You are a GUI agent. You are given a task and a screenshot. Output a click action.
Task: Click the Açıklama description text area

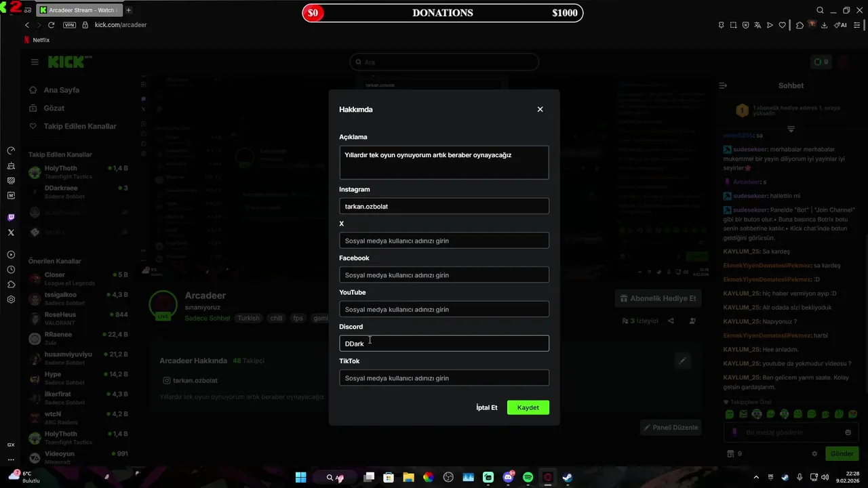click(444, 163)
